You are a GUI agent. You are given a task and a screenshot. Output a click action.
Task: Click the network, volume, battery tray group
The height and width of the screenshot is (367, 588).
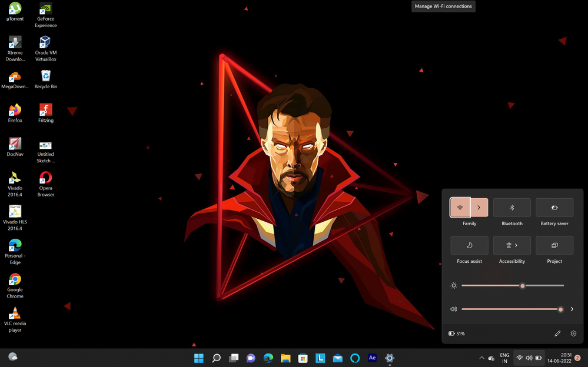pyautogui.click(x=529, y=358)
